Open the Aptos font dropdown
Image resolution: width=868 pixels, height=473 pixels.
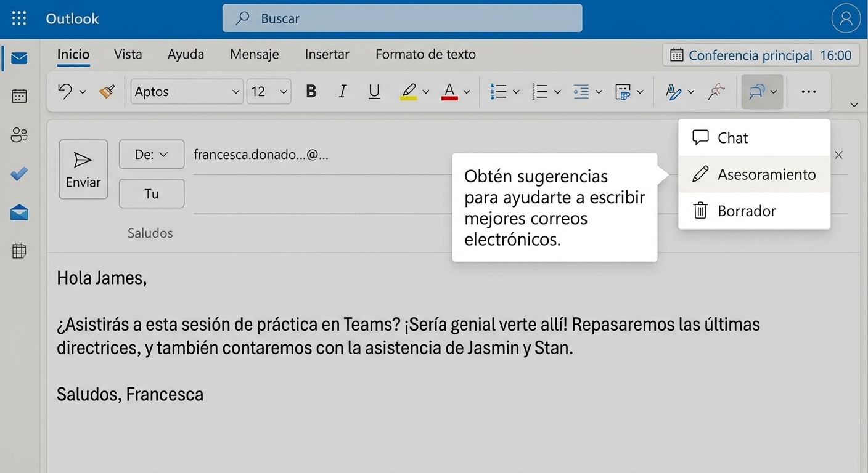[x=187, y=91]
